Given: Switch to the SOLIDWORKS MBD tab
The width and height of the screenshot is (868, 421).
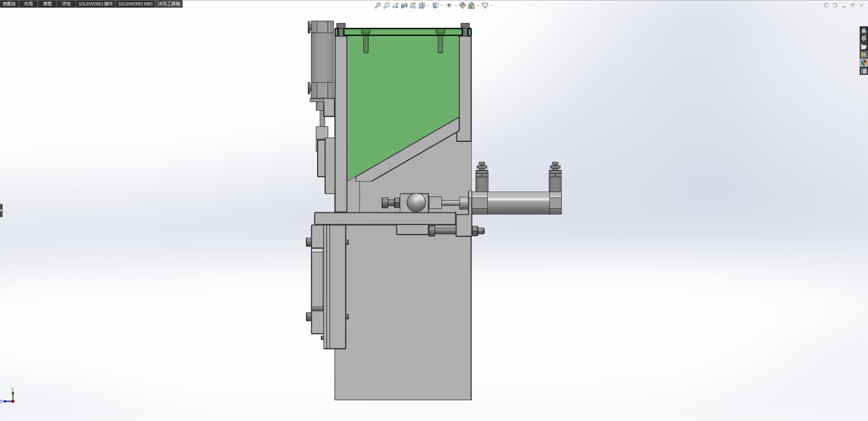Looking at the screenshot, I should click(135, 4).
